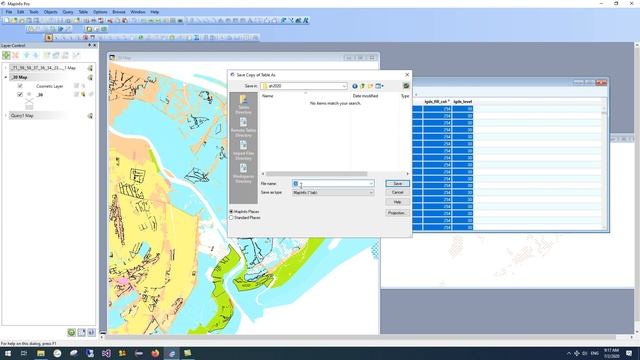Open Visual Studio from the taskbar
This screenshot has width=640, height=360.
coord(106,353)
